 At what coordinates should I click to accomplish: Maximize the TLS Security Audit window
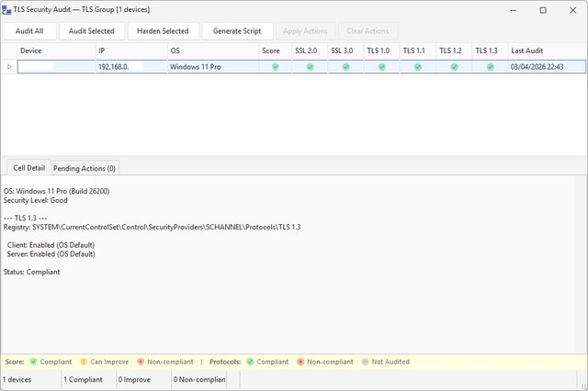pyautogui.click(x=543, y=10)
